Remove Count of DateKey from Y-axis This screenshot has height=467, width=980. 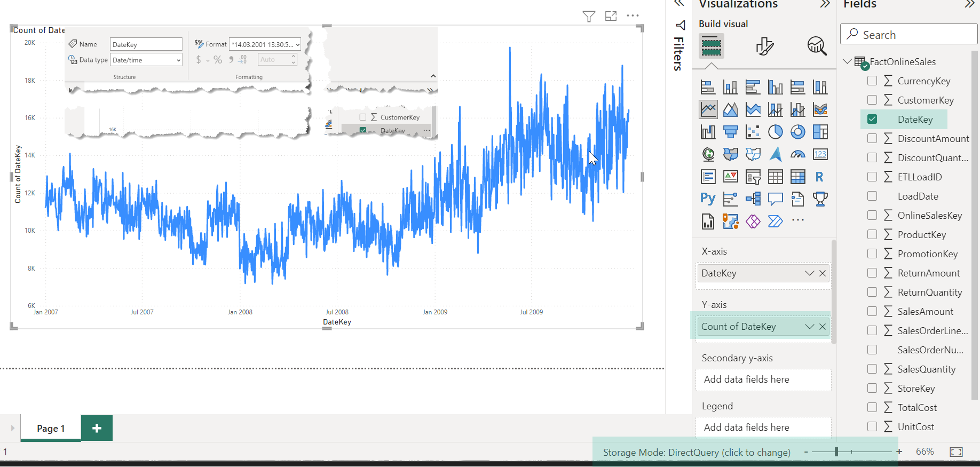(823, 327)
